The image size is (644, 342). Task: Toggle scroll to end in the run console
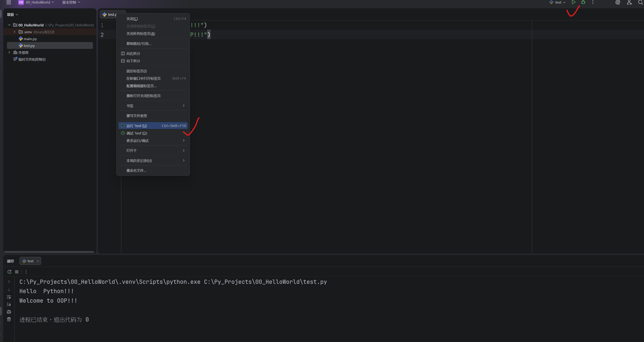pyautogui.click(x=9, y=304)
